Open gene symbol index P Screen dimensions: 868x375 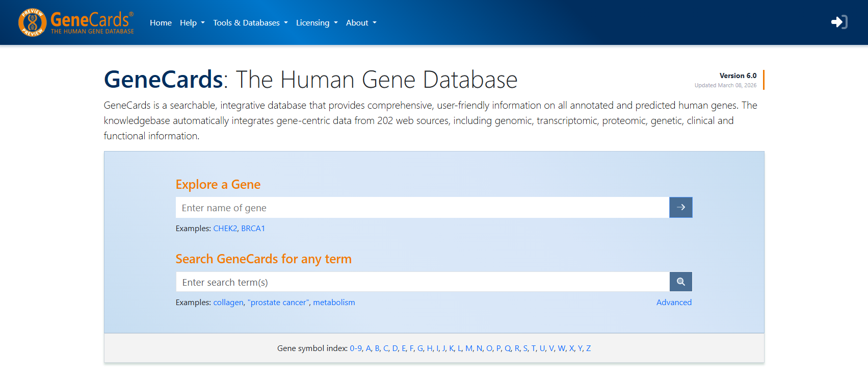498,348
